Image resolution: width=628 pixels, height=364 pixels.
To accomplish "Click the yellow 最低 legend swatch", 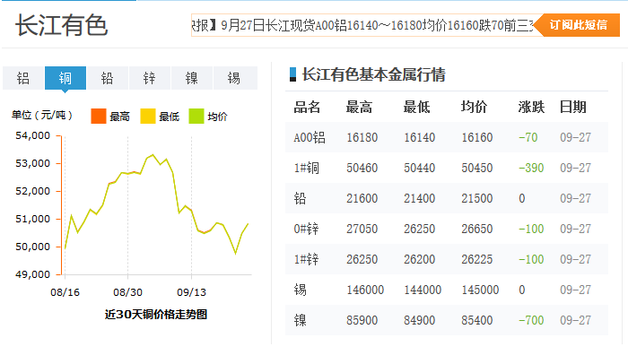I will point(148,116).
